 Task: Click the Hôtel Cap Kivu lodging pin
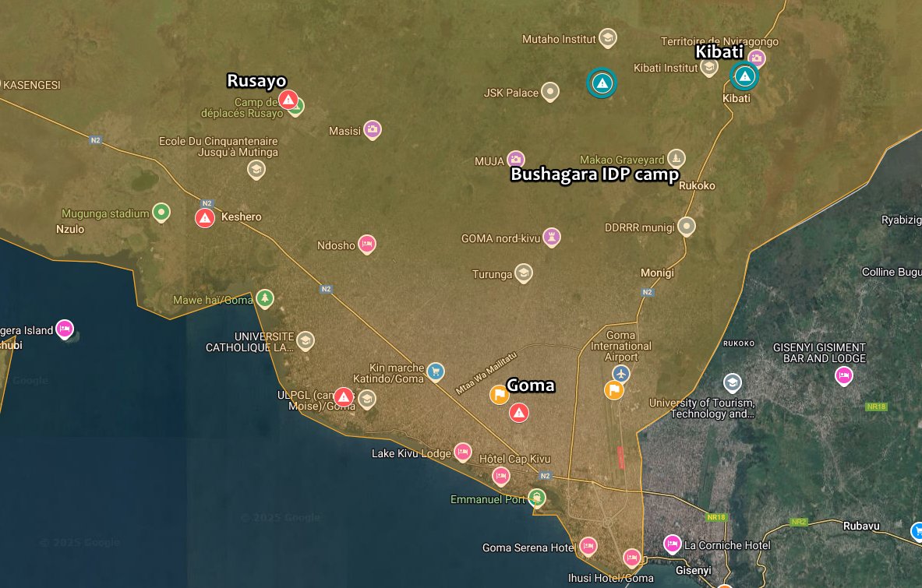coord(500,475)
